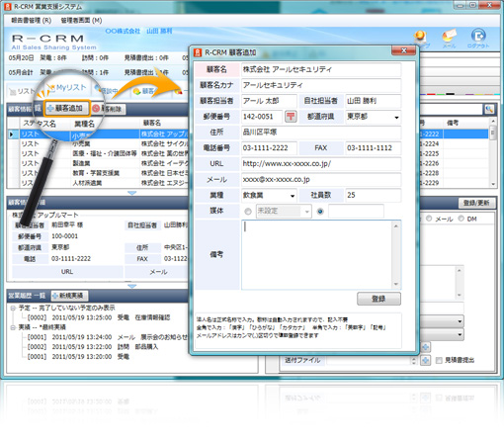The width and height of the screenshot is (504, 445).
Task: Click the 顧客削除 red icon button
Action: coord(108,109)
